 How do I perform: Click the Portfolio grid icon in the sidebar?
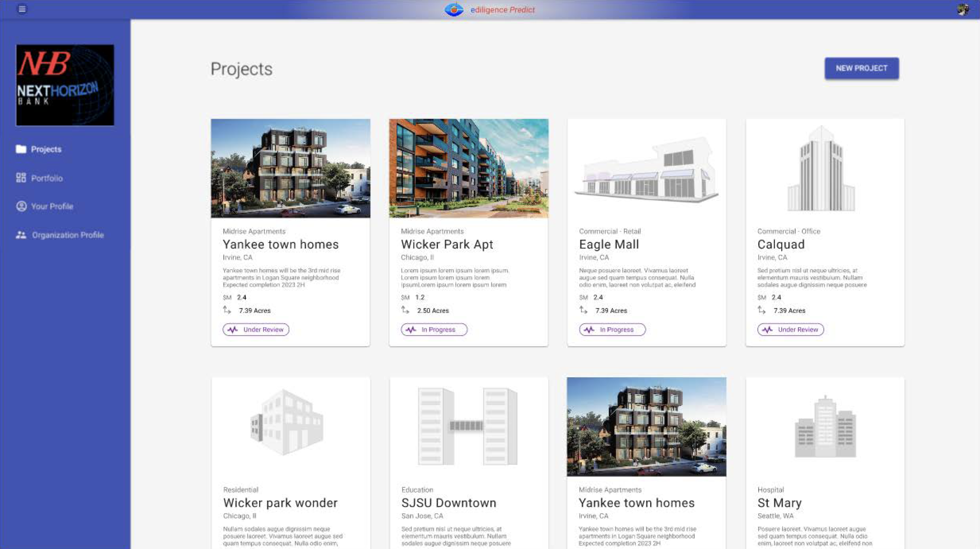point(21,178)
